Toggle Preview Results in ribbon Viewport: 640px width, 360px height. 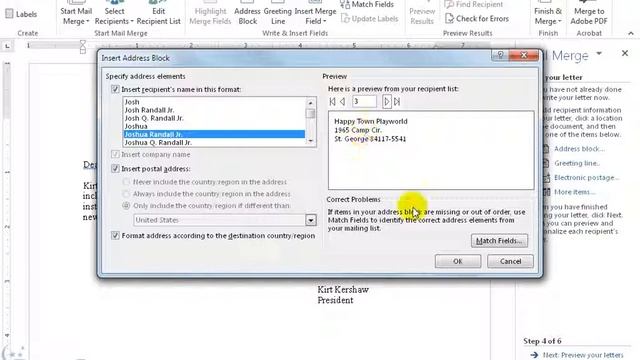click(x=422, y=16)
